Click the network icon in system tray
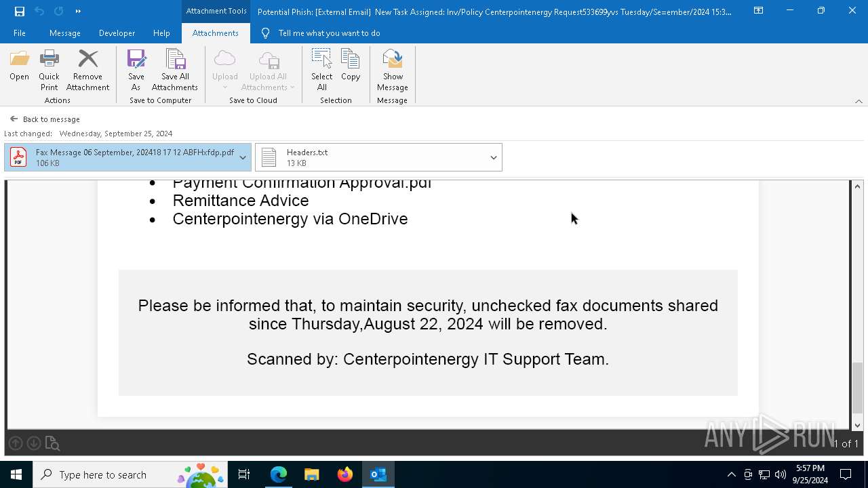The width and height of the screenshot is (868, 488). (x=764, y=474)
